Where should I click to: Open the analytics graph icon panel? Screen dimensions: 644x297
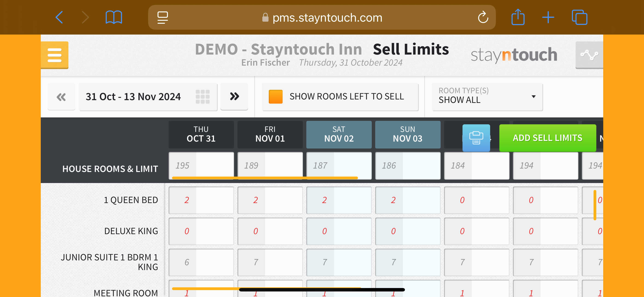pyautogui.click(x=589, y=55)
